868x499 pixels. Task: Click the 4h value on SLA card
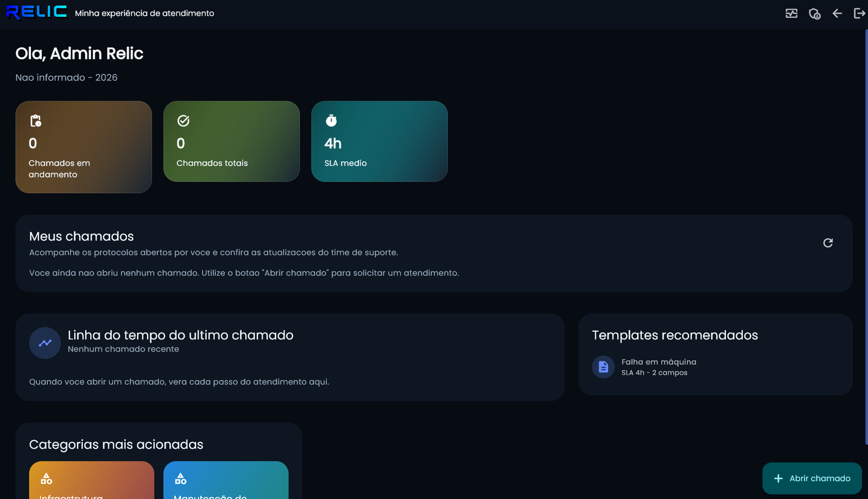pos(333,143)
